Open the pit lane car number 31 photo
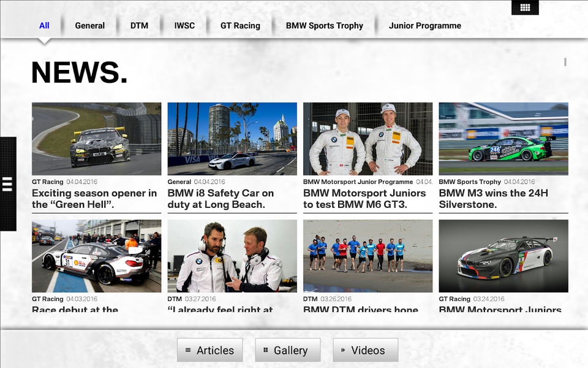This screenshot has height=368, width=588. point(96,256)
